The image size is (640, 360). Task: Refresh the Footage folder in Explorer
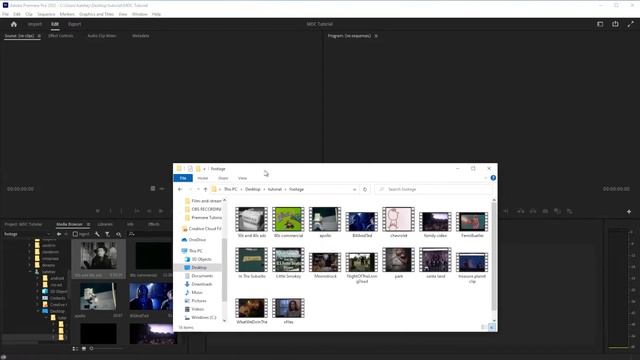click(365, 189)
